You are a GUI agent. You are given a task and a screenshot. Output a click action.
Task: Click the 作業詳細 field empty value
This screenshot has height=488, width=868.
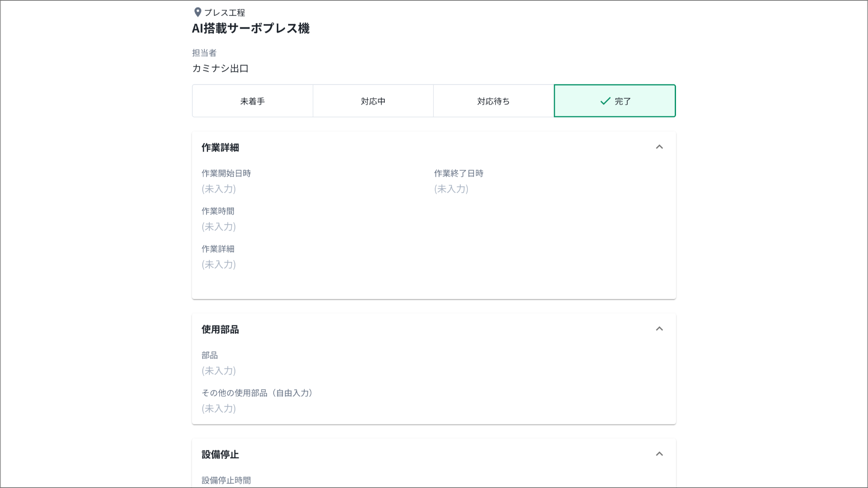pos(219,265)
